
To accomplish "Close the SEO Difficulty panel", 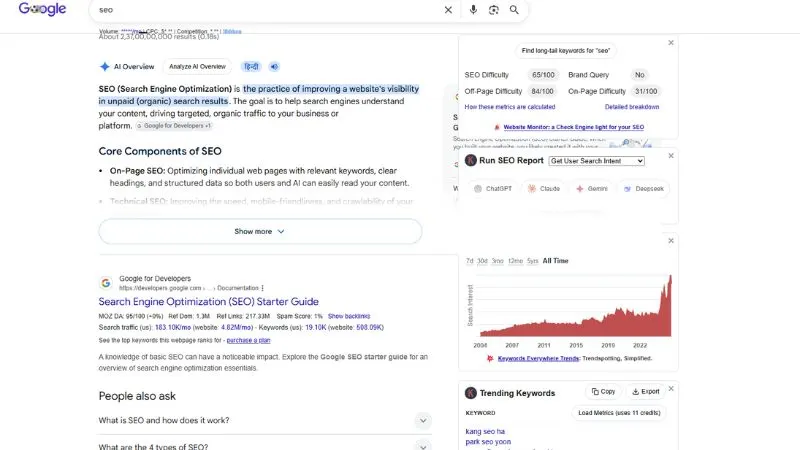I will (x=671, y=43).
